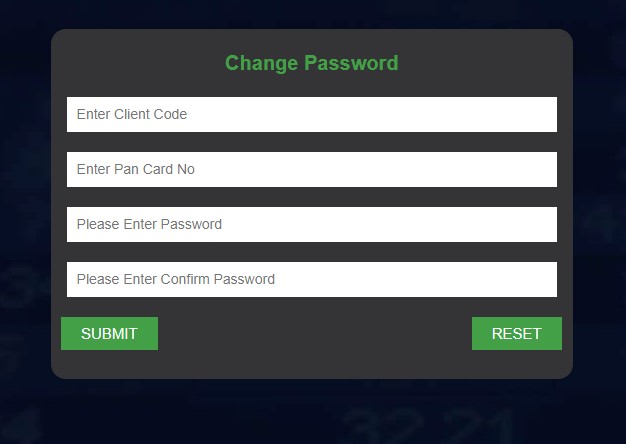Click the textbox under the client code field
The height and width of the screenshot is (444, 626).
(311, 169)
